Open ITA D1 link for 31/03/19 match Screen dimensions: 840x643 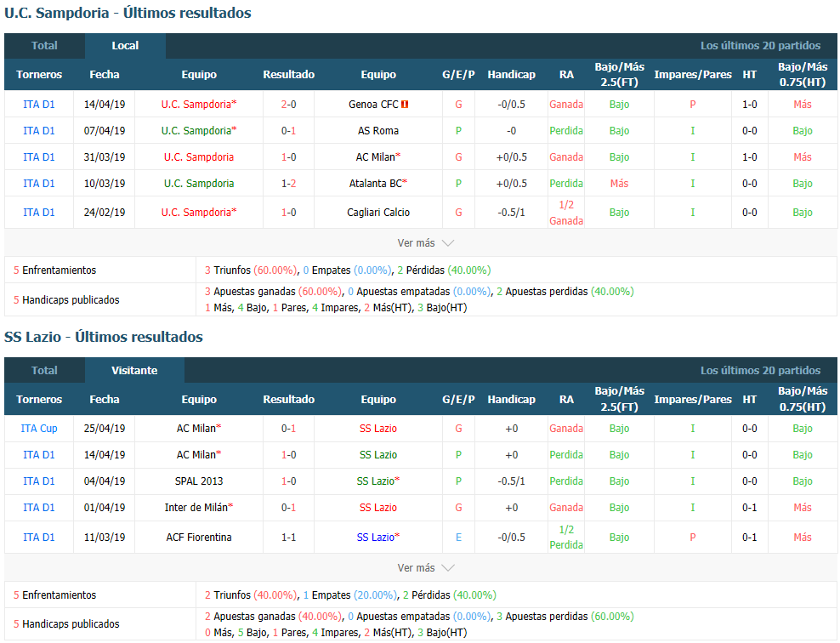[38, 157]
